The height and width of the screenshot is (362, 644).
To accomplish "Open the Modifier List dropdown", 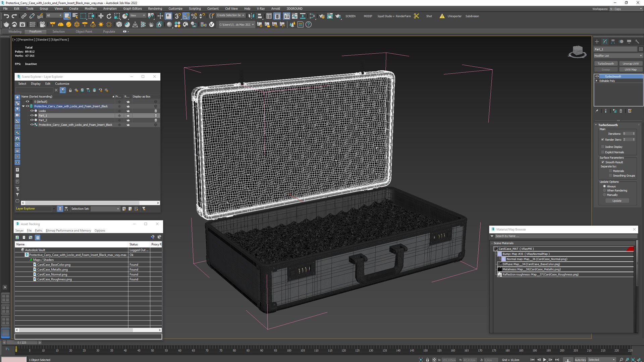I will coord(618,56).
